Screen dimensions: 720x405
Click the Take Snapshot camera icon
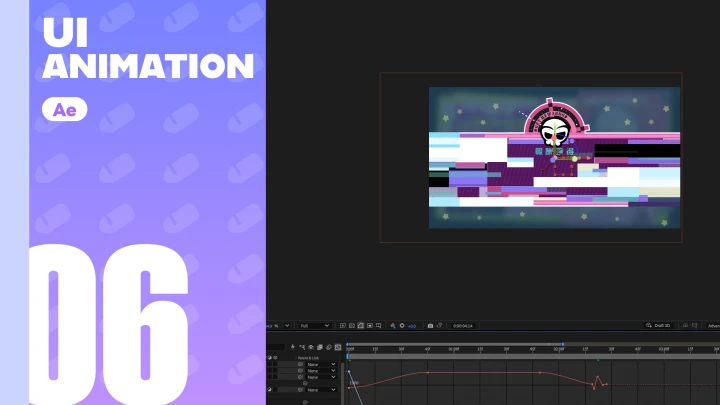(430, 326)
